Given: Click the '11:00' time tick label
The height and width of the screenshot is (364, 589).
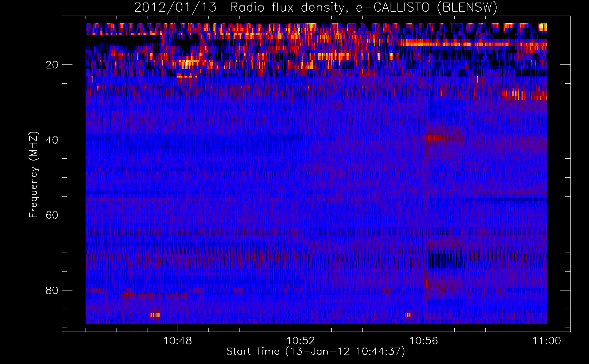Looking at the screenshot, I should (x=547, y=341).
